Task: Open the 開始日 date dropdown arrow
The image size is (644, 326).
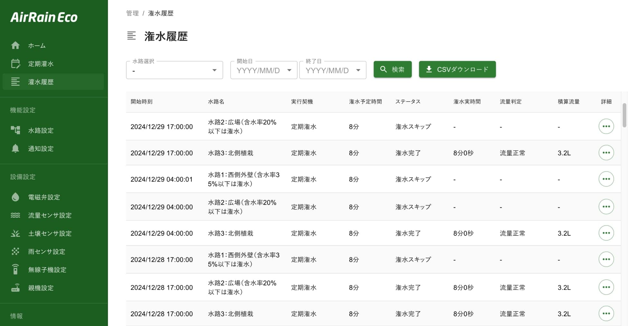Action: point(289,70)
